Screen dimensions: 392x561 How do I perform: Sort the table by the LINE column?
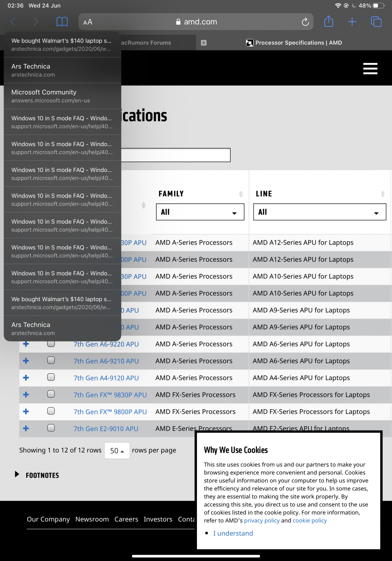pyautogui.click(x=382, y=194)
